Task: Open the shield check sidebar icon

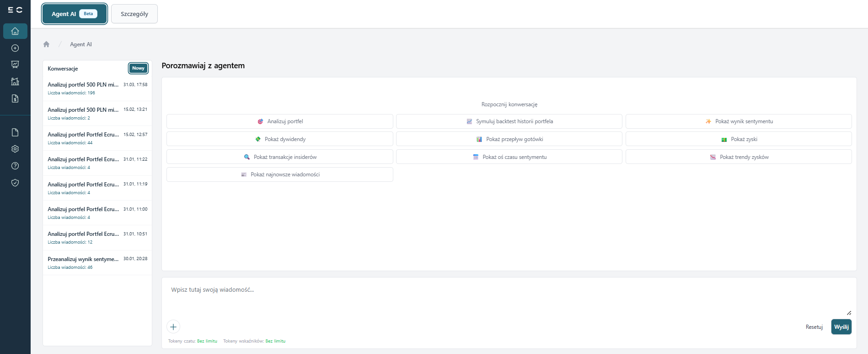Action: click(x=15, y=183)
